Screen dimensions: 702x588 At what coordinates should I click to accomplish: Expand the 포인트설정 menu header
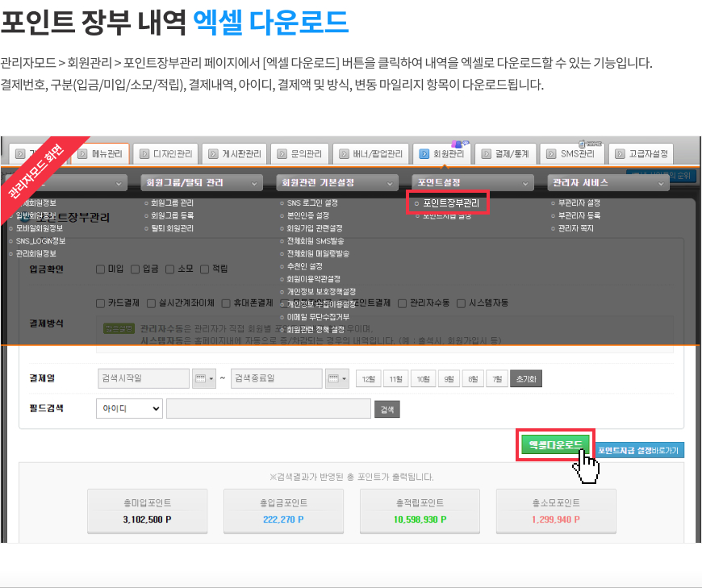[x=473, y=182]
